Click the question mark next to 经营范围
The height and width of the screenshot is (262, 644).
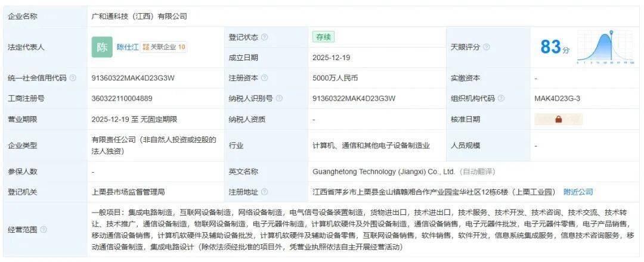pyautogui.click(x=44, y=229)
